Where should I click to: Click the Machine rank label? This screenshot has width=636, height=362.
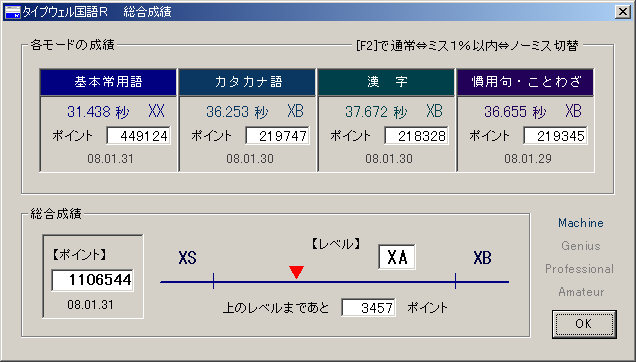pyautogui.click(x=581, y=223)
